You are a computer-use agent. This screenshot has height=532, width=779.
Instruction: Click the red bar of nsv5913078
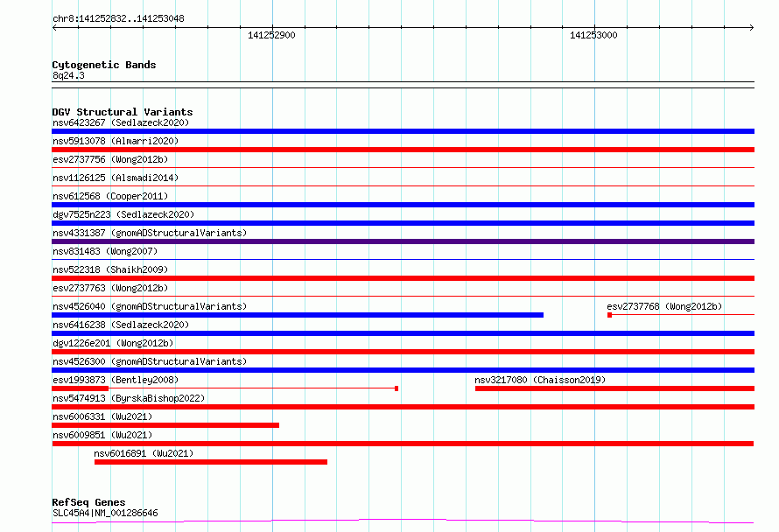pos(403,150)
